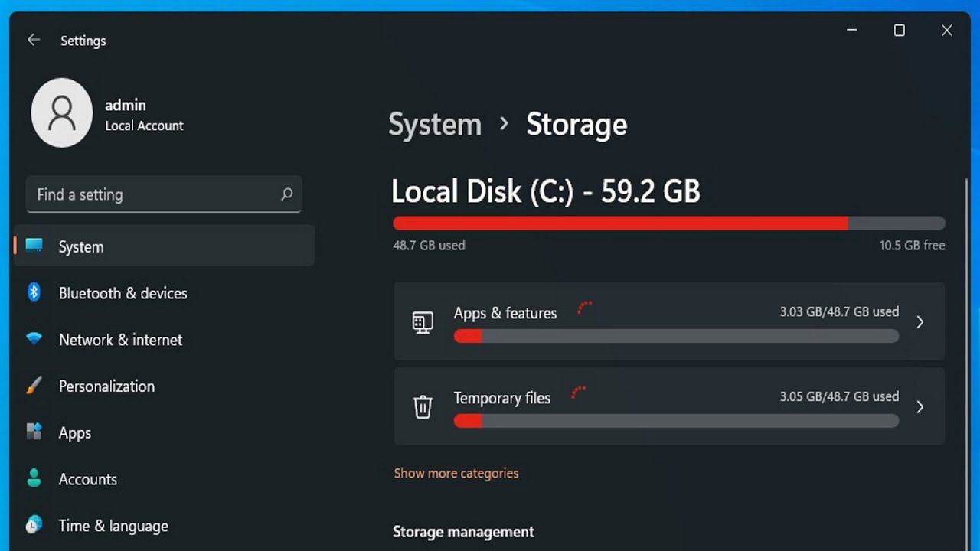980x551 pixels.
Task: Expand Temporary files chevron arrow
Action: (920, 406)
